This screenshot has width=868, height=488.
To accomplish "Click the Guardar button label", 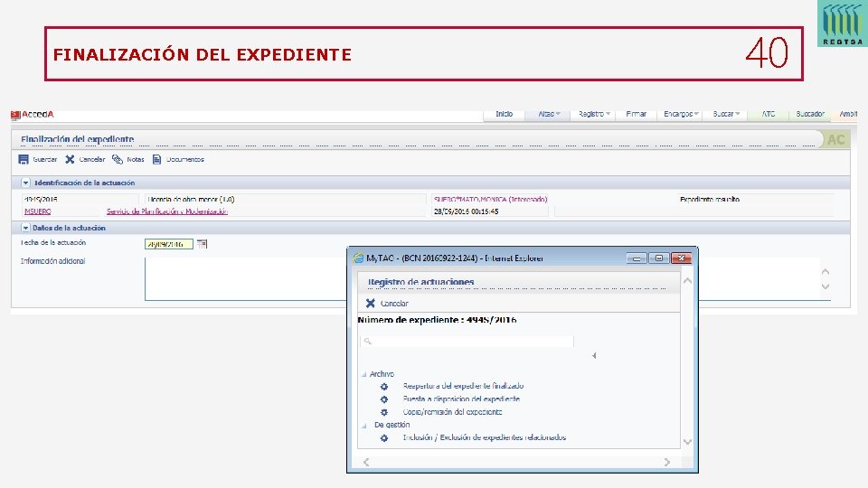I will [45, 159].
